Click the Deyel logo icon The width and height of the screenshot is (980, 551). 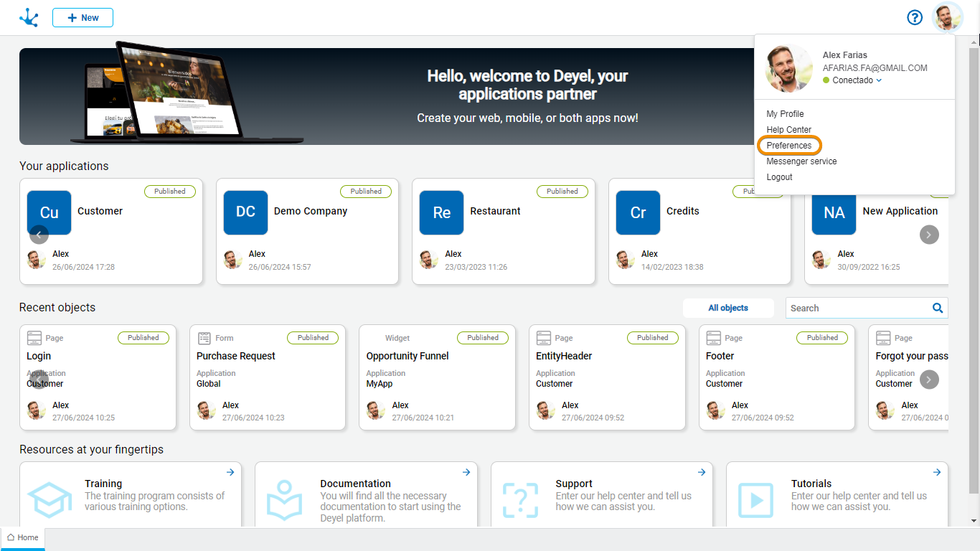[x=29, y=18]
